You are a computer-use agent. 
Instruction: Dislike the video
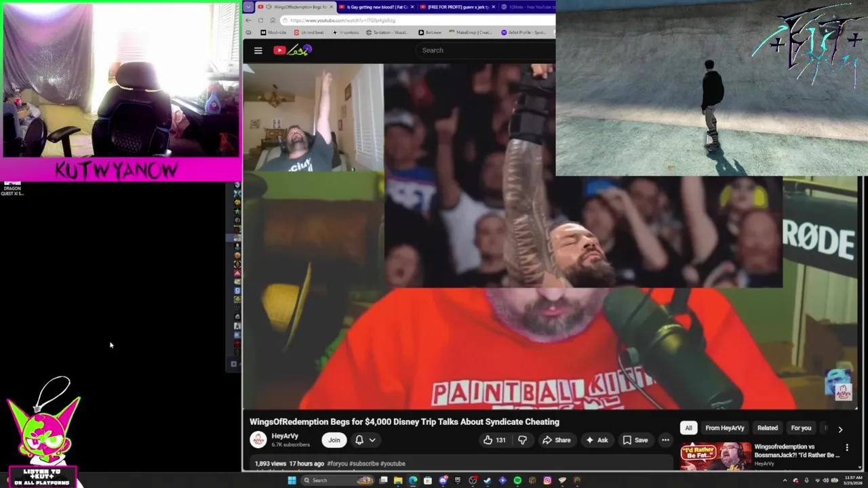[522, 440]
